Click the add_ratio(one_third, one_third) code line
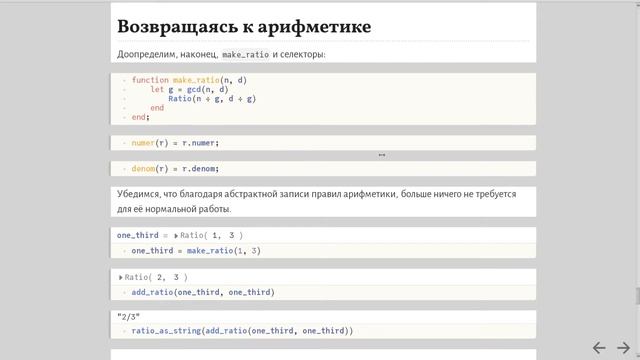The width and height of the screenshot is (640, 360). tap(203, 292)
